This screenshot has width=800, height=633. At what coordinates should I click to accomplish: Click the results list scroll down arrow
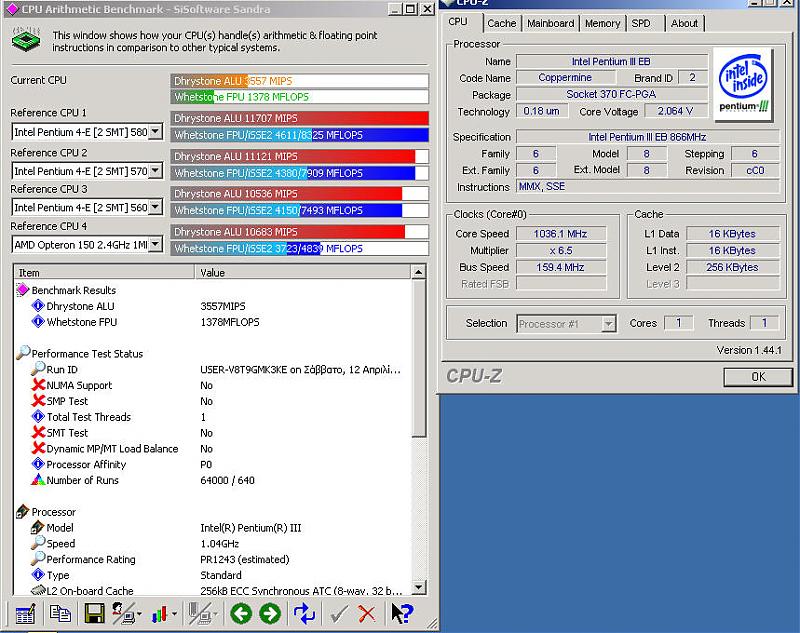418,588
